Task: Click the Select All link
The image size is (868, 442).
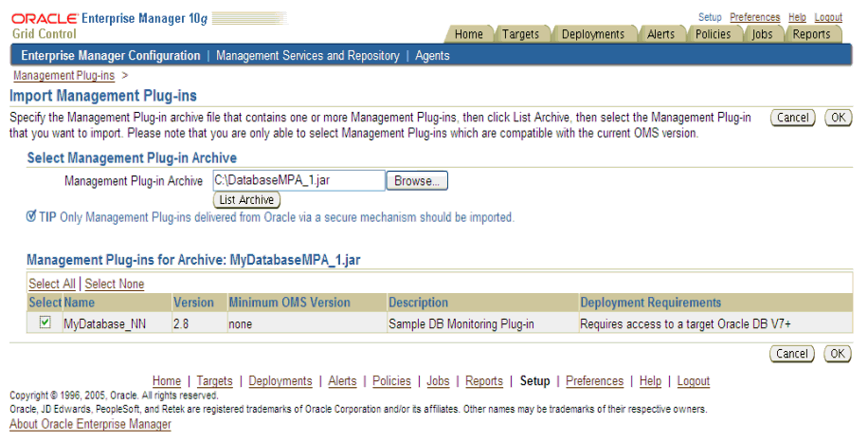Action: tap(51, 284)
